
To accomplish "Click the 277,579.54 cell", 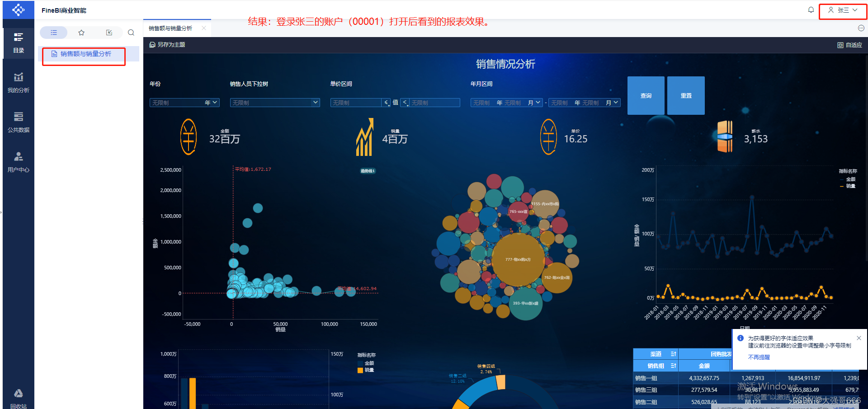I will pos(704,390).
